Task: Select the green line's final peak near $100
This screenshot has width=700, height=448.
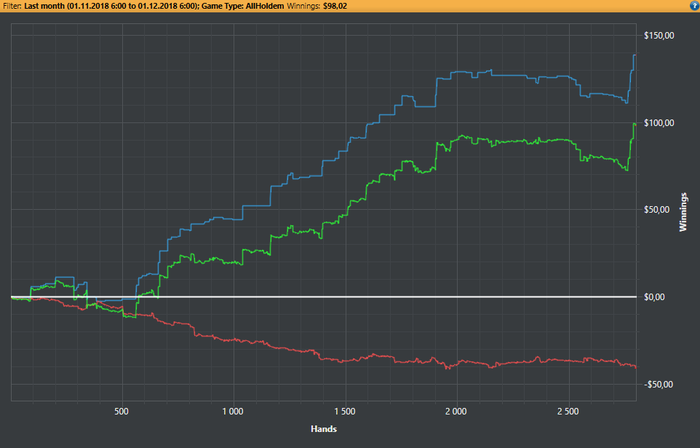Action: (x=634, y=123)
